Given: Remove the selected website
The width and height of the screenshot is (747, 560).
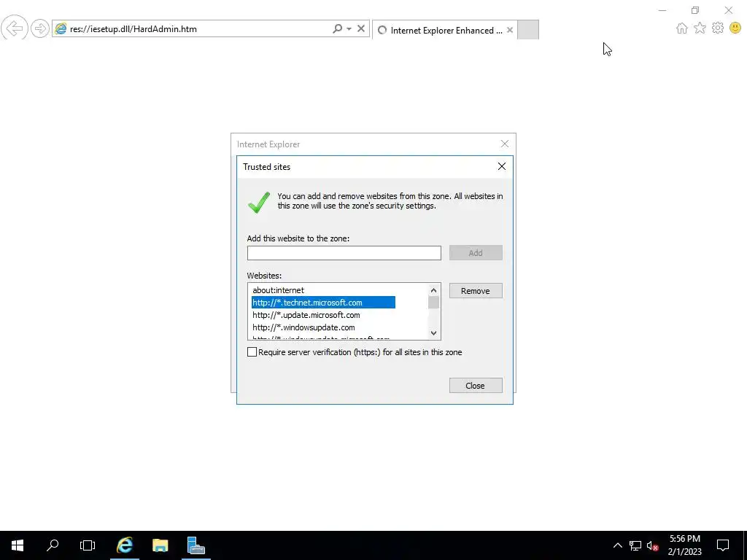Looking at the screenshot, I should (476, 291).
